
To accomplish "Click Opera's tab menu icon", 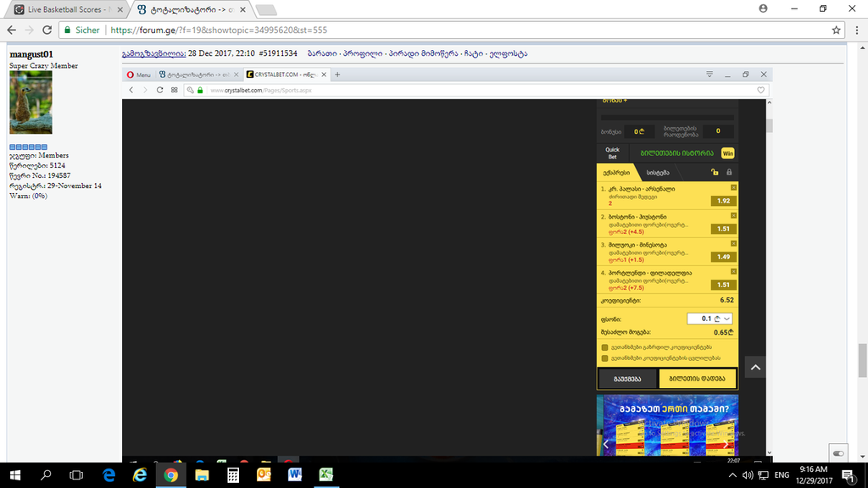I will point(709,75).
